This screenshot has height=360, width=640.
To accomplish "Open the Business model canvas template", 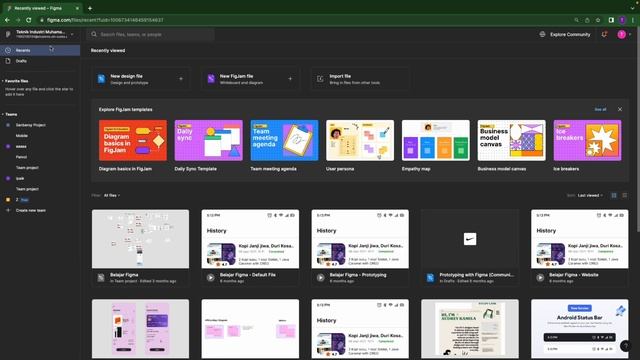I will (x=511, y=140).
